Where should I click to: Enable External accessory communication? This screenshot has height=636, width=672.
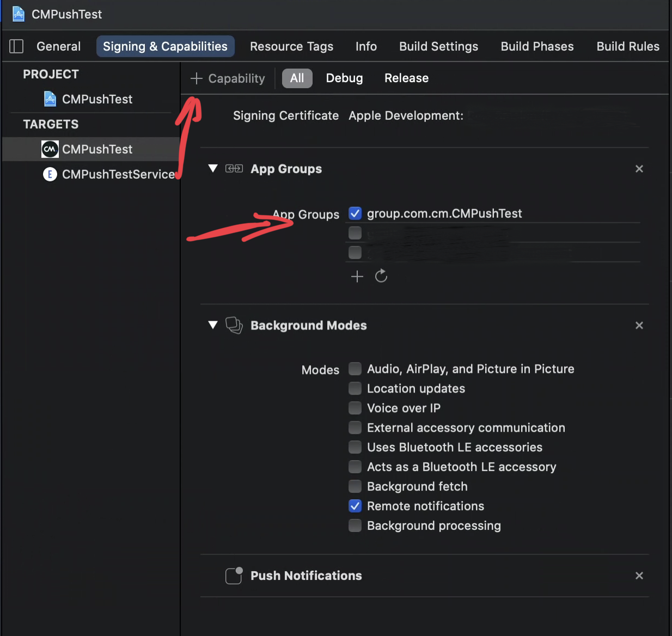tap(355, 427)
